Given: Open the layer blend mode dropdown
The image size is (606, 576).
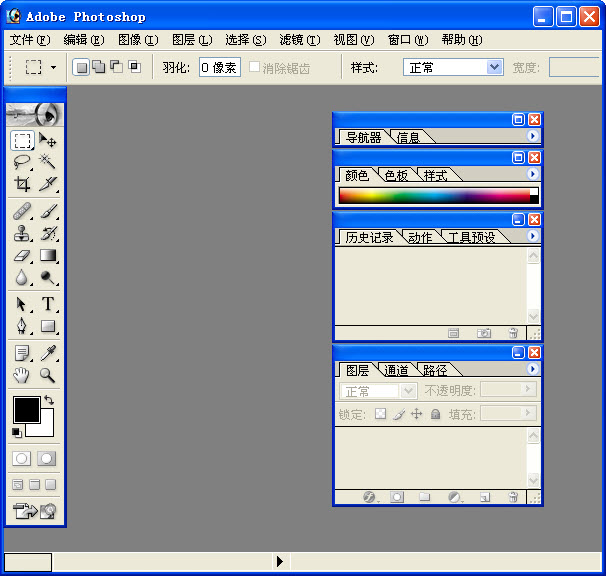Looking at the screenshot, I should pyautogui.click(x=378, y=391).
